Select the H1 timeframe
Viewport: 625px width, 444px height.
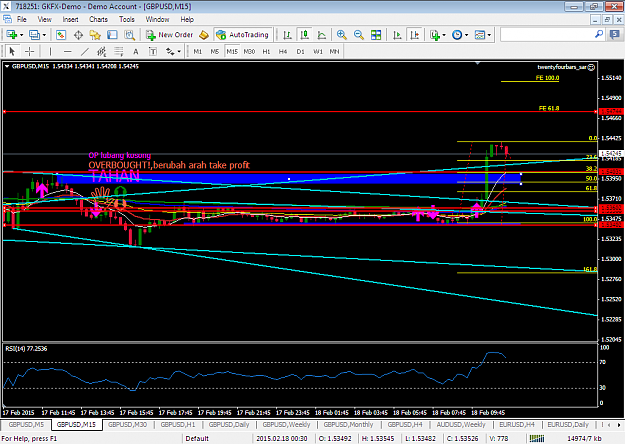click(x=266, y=51)
